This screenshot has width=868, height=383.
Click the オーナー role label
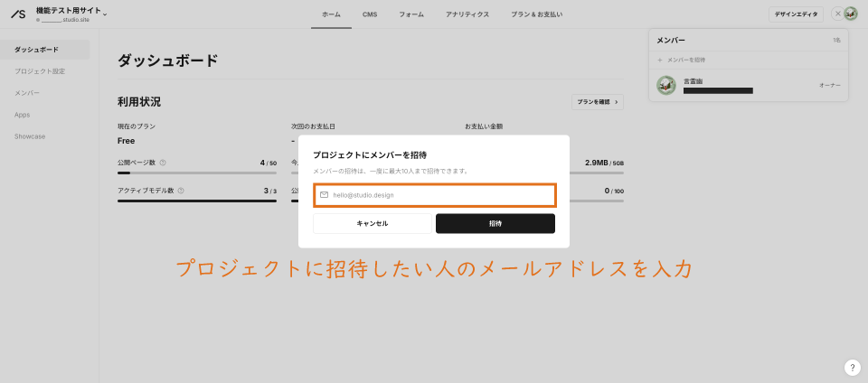830,86
